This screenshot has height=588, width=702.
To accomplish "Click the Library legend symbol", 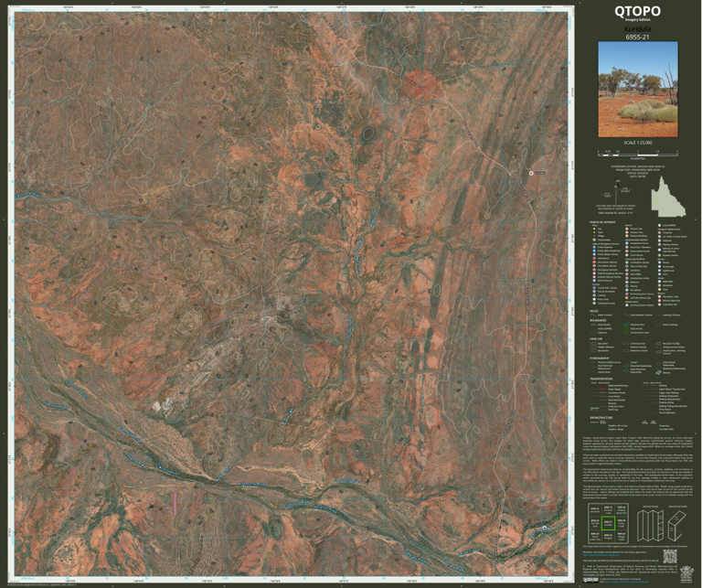I will [x=627, y=286].
